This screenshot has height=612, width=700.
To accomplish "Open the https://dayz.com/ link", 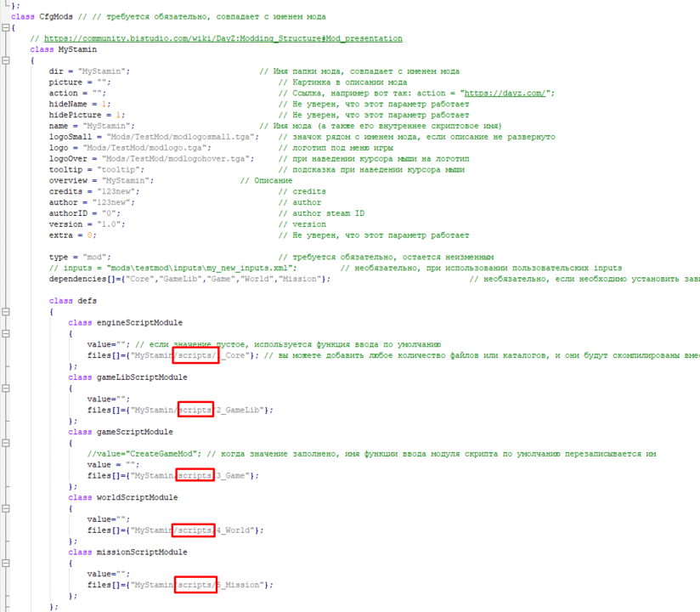I will click(x=505, y=93).
